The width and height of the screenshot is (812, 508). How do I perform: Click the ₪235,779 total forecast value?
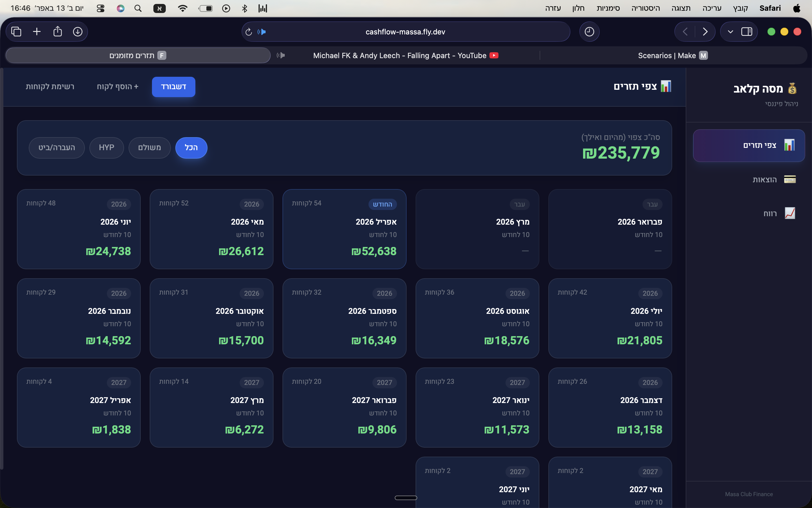pos(621,153)
